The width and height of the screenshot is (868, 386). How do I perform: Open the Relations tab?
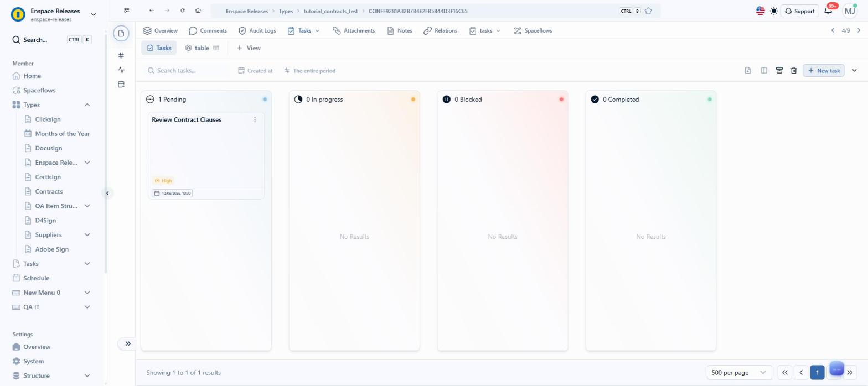(x=440, y=30)
